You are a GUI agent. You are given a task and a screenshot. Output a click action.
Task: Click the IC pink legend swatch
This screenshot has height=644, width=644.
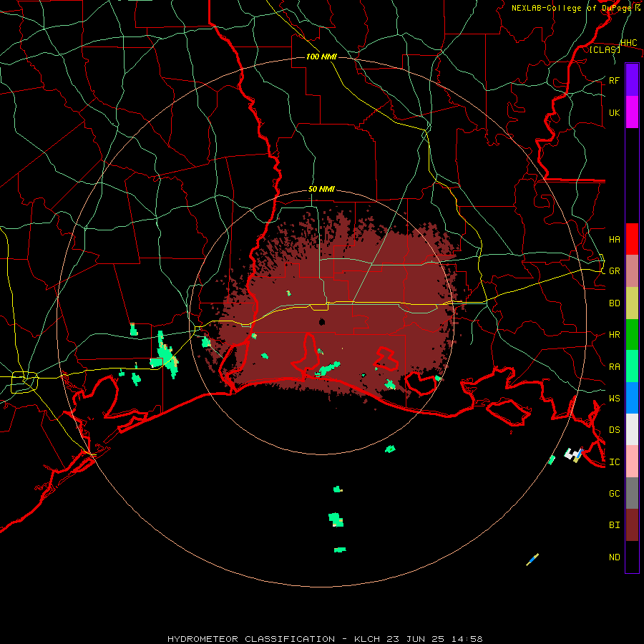pyautogui.click(x=632, y=462)
